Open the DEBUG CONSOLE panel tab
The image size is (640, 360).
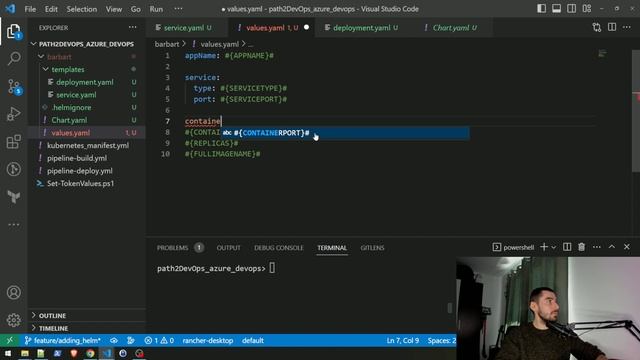(x=279, y=247)
